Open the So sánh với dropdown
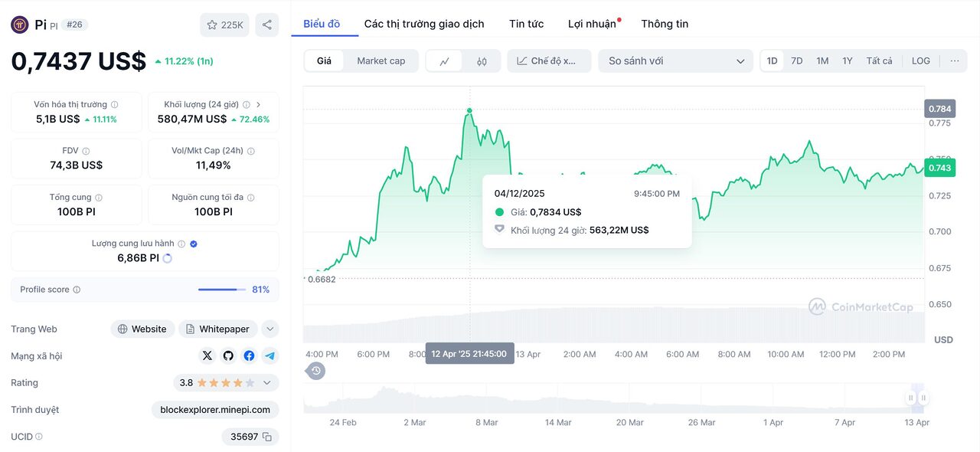The height and width of the screenshot is (452, 980). [x=676, y=61]
